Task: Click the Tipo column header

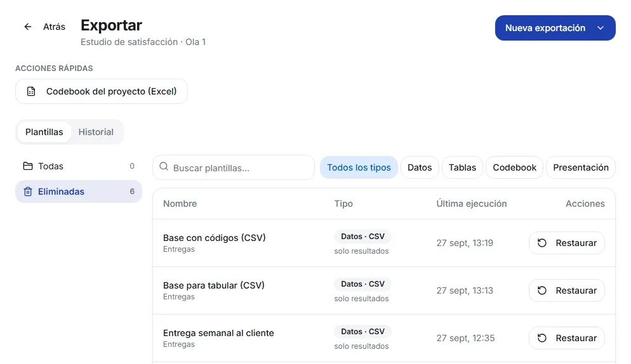Action: (x=343, y=204)
